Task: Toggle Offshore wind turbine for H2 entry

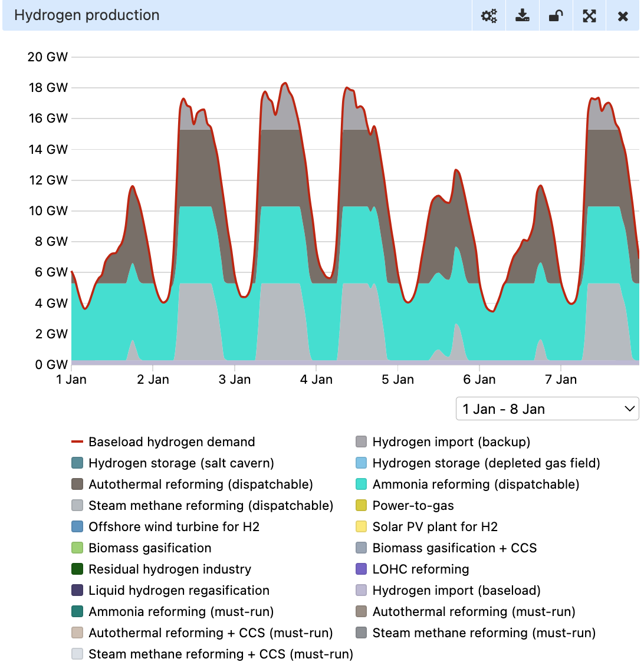Action: [166, 527]
